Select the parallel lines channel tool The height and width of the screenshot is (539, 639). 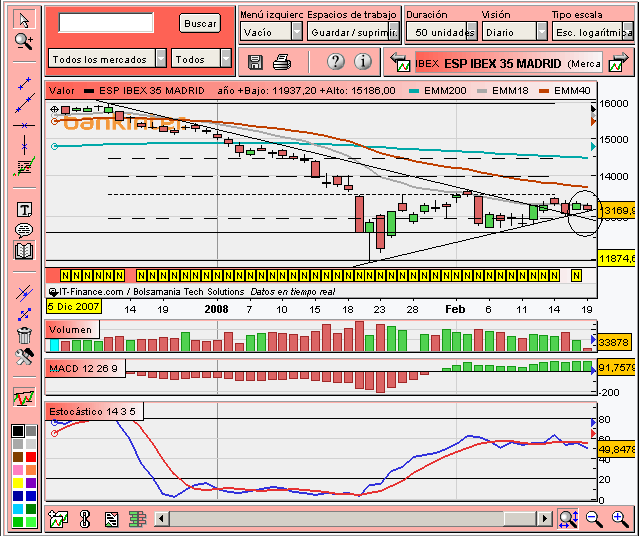pyautogui.click(x=24, y=293)
